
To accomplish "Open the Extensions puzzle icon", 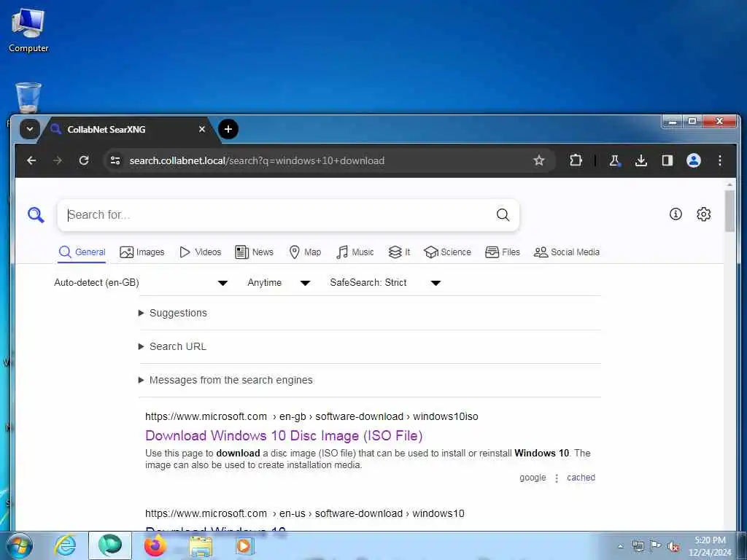I will tap(576, 160).
